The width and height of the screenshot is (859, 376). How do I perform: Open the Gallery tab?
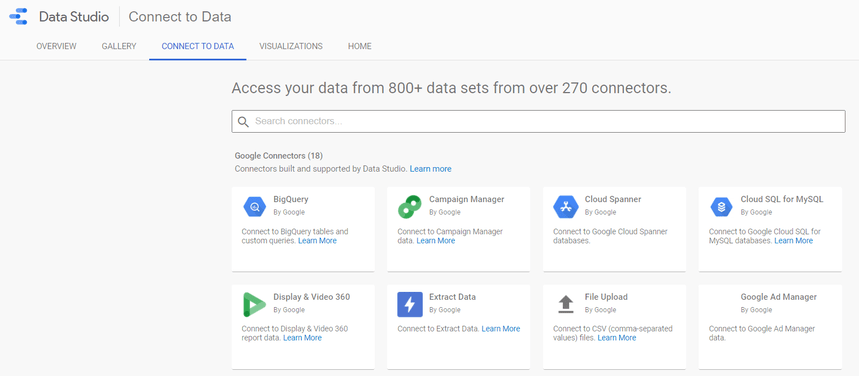point(119,46)
